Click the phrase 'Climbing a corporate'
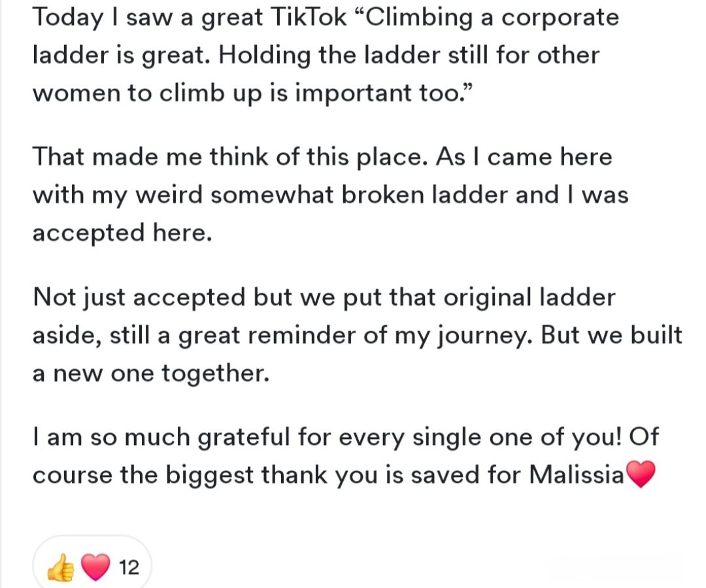This screenshot has width=706, height=588. (x=494, y=17)
